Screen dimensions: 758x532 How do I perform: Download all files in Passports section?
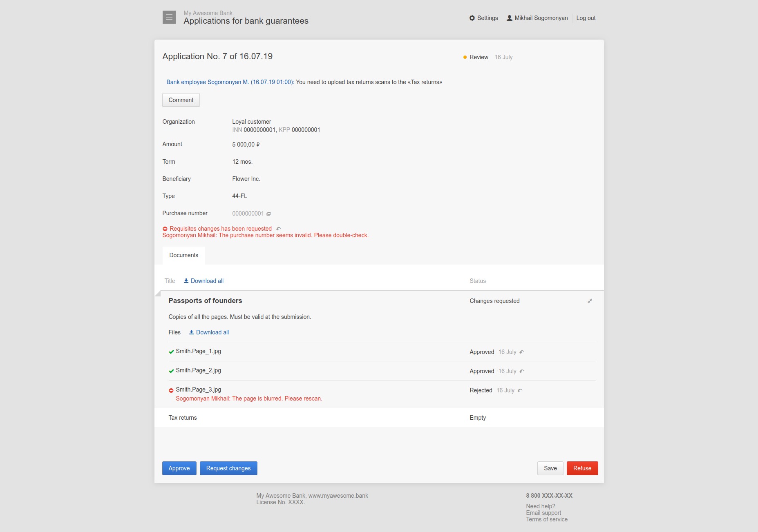pyautogui.click(x=209, y=332)
